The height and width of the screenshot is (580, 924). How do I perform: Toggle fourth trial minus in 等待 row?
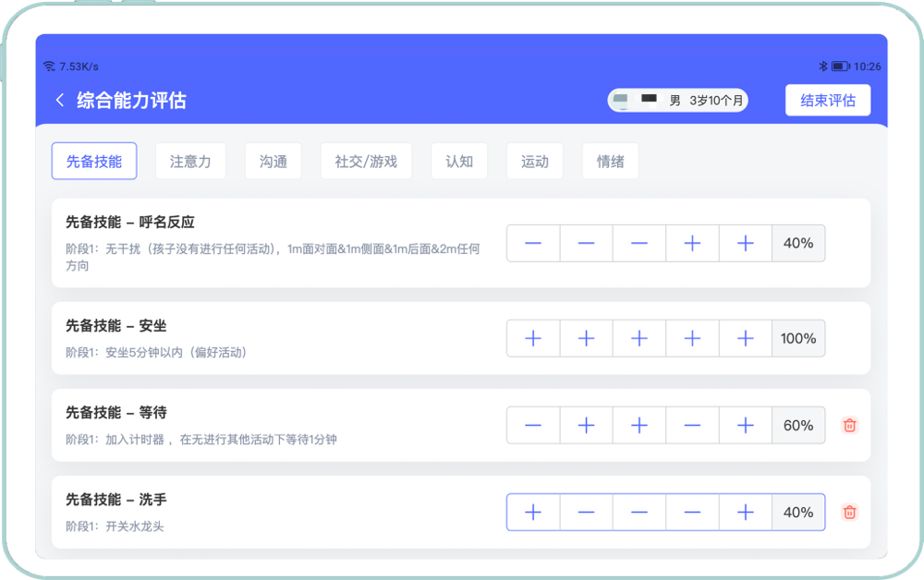692,426
